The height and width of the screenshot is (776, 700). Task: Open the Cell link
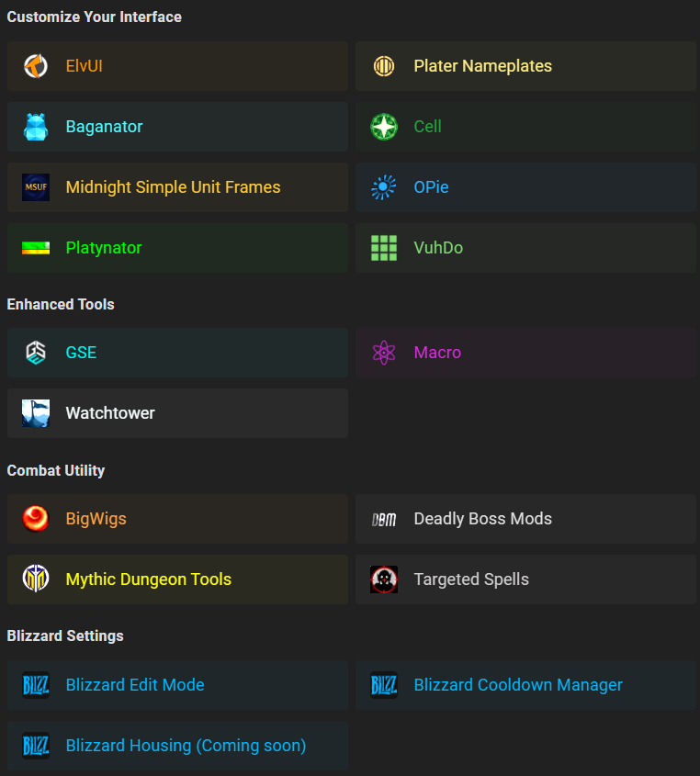point(525,127)
